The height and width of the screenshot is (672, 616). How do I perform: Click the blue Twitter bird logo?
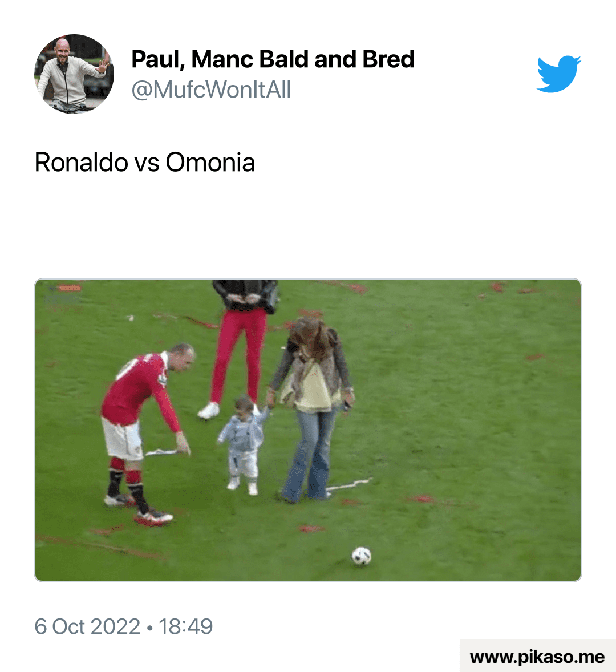coord(558,74)
